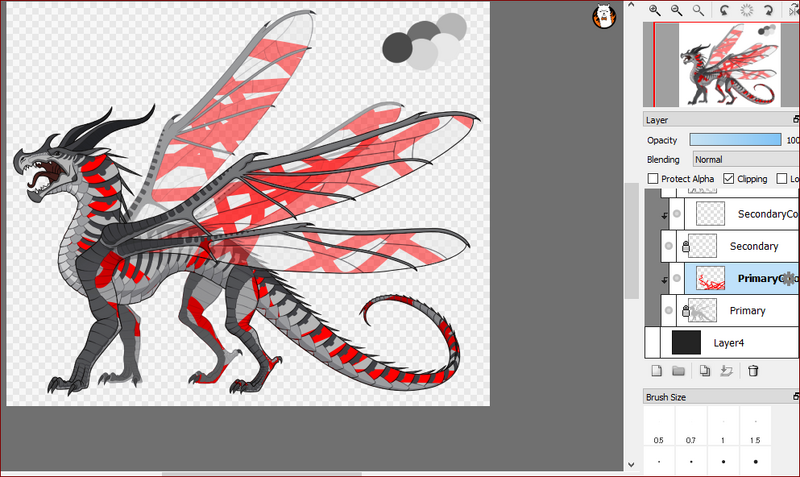The image size is (800, 477).
Task: Duplicate the selected layer
Action: [x=705, y=371]
